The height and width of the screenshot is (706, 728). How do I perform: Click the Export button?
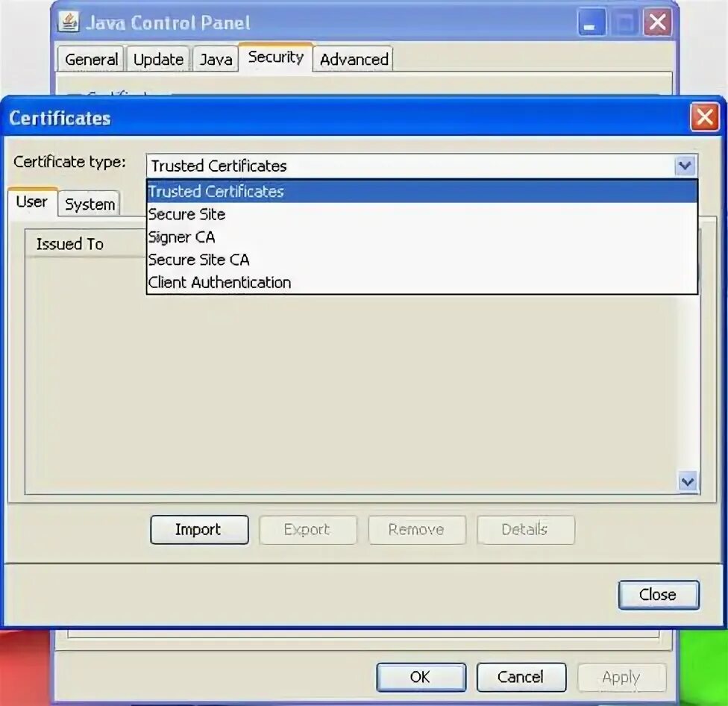coord(308,530)
